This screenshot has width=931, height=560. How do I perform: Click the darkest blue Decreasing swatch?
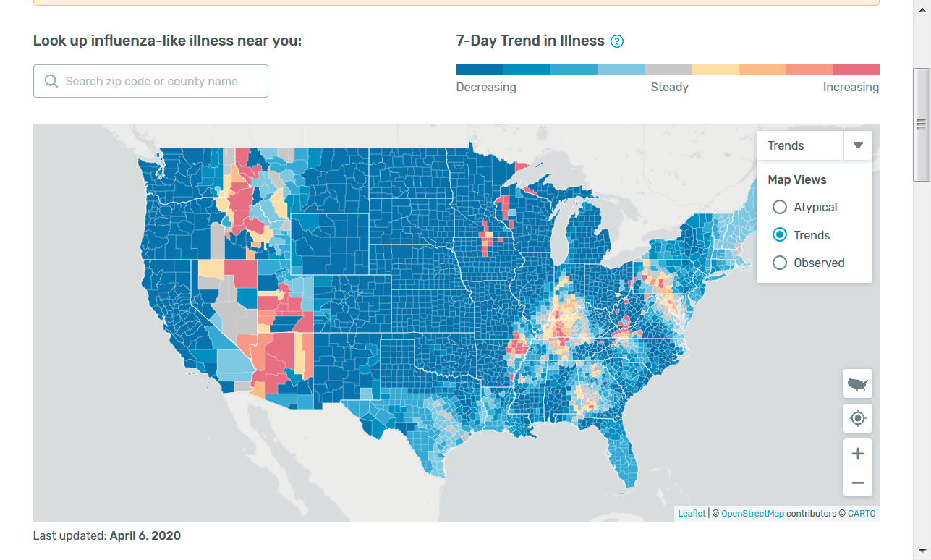pos(480,69)
